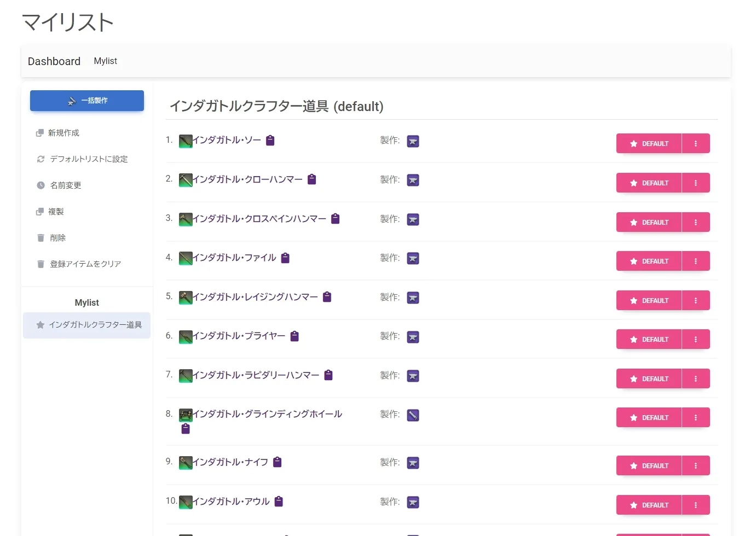Click DEFAULT star button for インダガトル・レイジングハンマー
Image resolution: width=756 pixels, height=536 pixels.
[x=649, y=300]
